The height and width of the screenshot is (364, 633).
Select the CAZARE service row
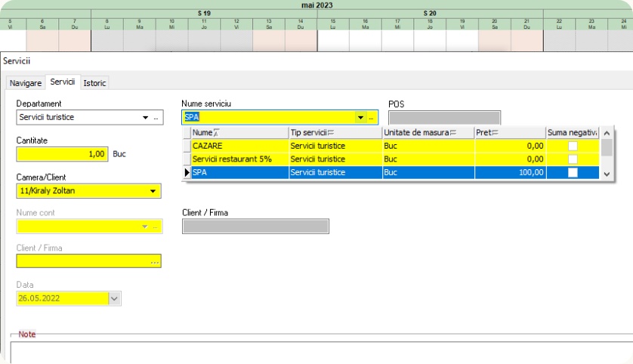pyautogui.click(x=238, y=146)
